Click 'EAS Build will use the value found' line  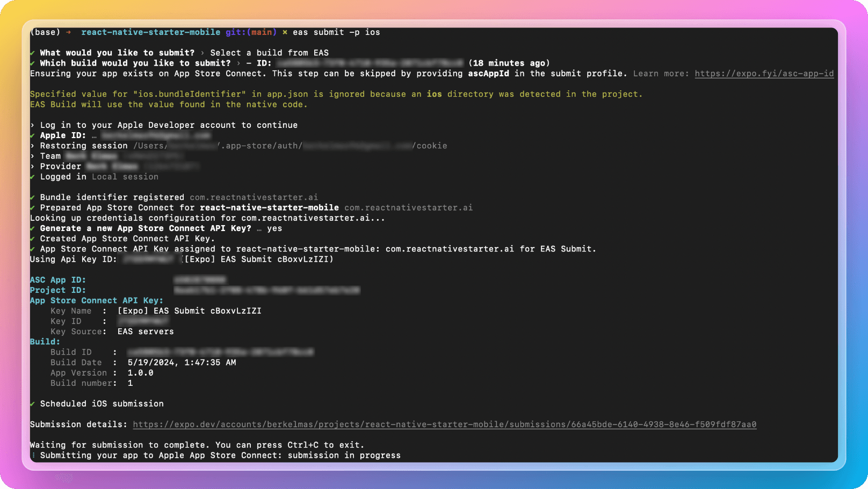click(169, 104)
